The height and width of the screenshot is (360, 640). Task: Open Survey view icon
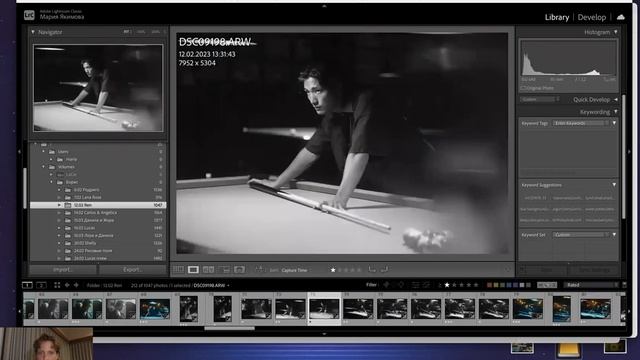point(224,269)
